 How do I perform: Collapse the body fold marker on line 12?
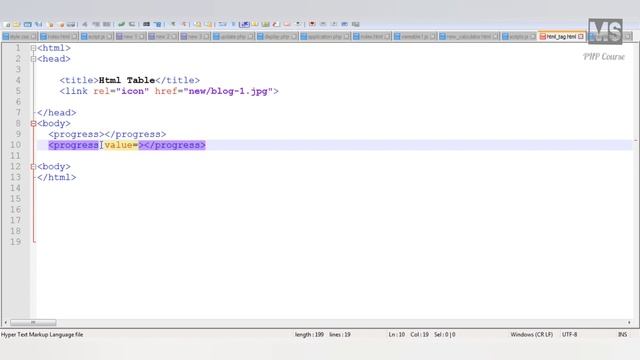tap(33, 167)
